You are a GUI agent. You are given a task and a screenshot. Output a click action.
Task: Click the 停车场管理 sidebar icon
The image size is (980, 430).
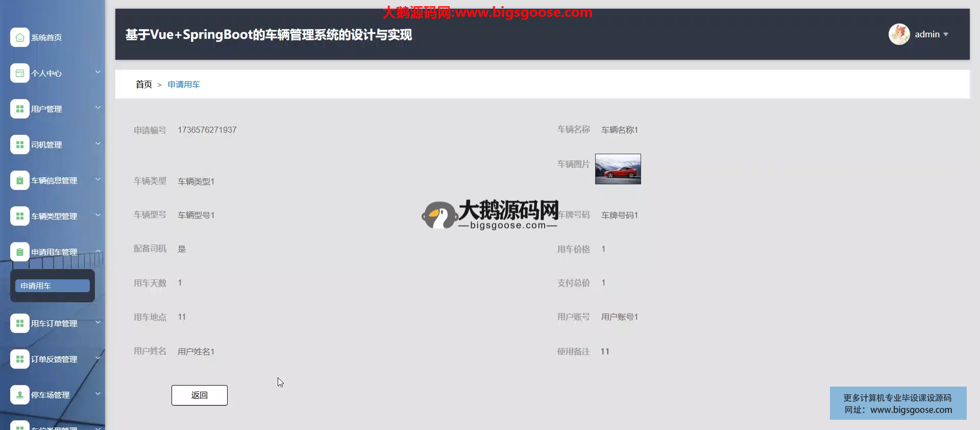coord(19,395)
